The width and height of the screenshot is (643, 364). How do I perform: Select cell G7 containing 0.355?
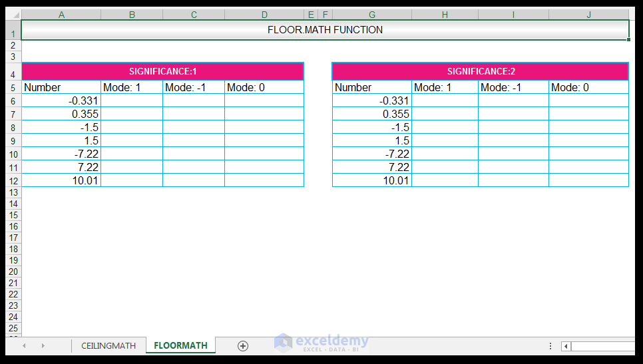[372, 114]
